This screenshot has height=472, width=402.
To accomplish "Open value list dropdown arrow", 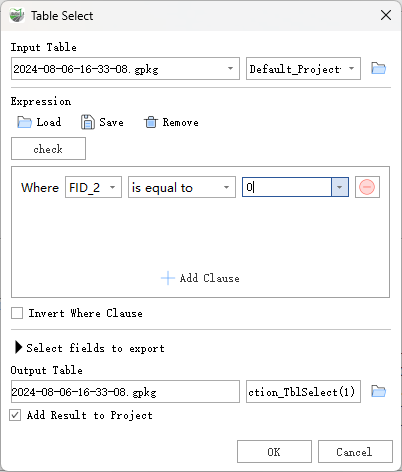I will (x=340, y=187).
